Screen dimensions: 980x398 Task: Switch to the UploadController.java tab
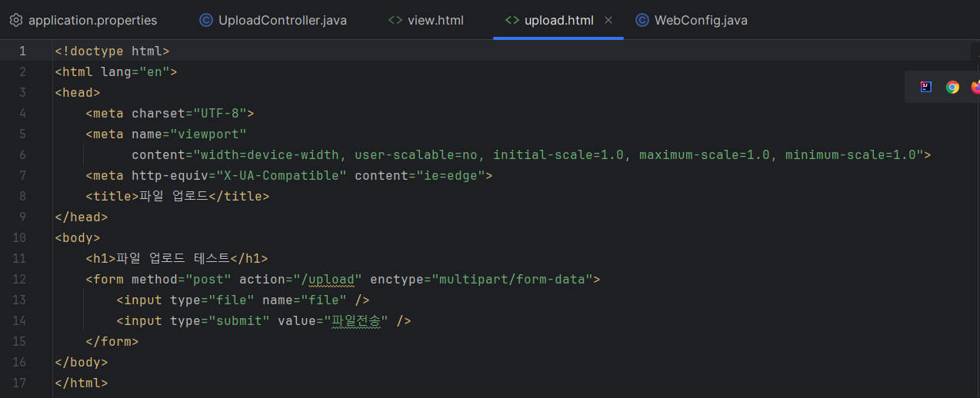[x=273, y=20]
